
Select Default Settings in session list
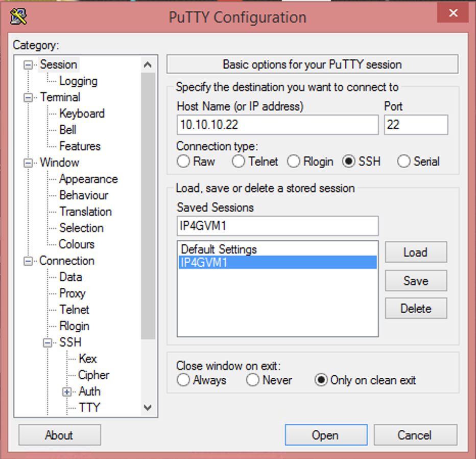277,249
